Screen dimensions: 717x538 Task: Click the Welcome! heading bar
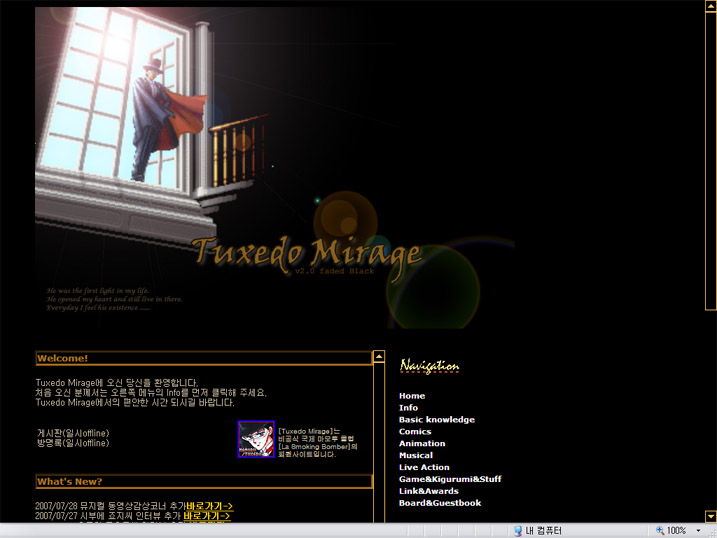point(203,358)
